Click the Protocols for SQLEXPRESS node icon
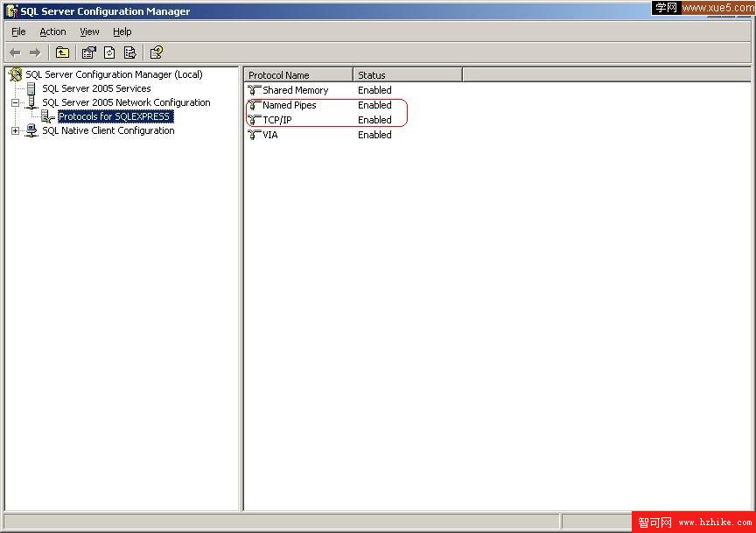The width and height of the screenshot is (756, 533). coord(48,116)
